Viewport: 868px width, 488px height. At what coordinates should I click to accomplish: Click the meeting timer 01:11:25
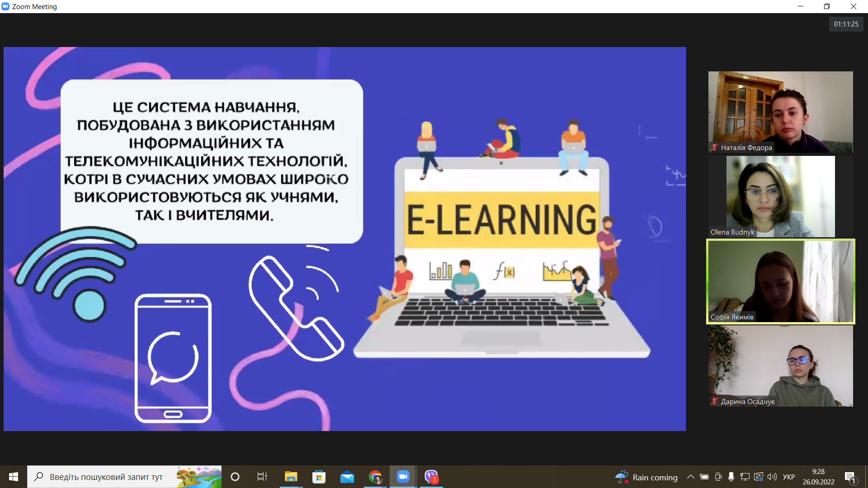click(846, 24)
